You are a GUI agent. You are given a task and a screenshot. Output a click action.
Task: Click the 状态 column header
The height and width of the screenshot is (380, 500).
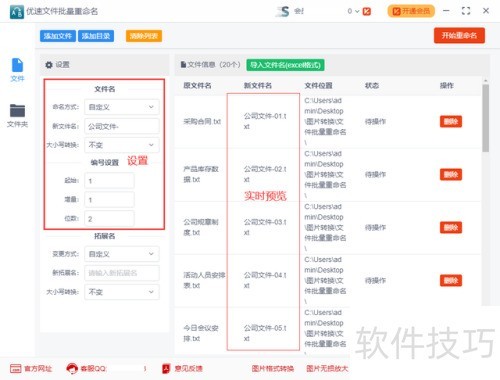(x=372, y=86)
